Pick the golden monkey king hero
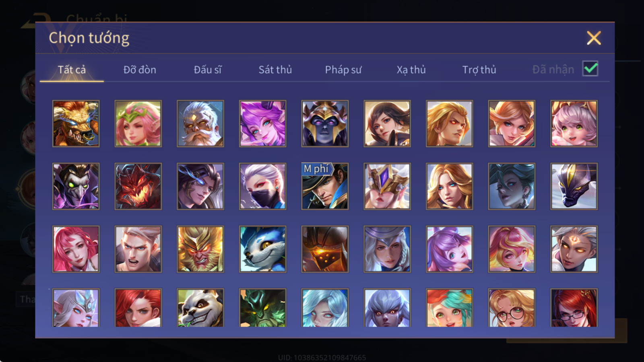Screen dimensions: 644x362 pos(200,249)
